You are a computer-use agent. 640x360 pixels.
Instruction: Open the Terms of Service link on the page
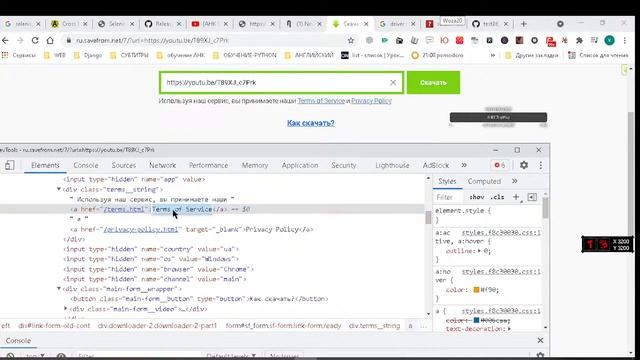click(x=321, y=101)
